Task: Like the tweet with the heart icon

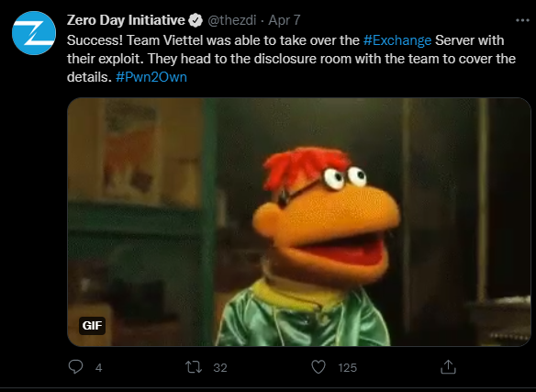Action: pyautogui.click(x=318, y=367)
